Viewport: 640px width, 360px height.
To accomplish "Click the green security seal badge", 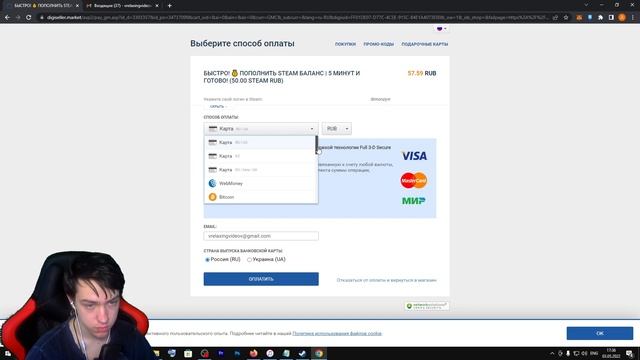I will point(427,306).
